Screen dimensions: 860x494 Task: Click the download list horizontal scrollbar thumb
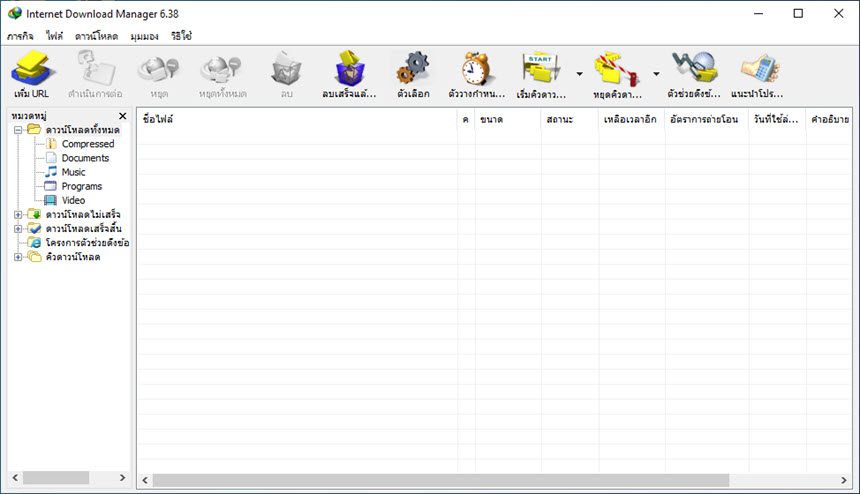click(441, 480)
